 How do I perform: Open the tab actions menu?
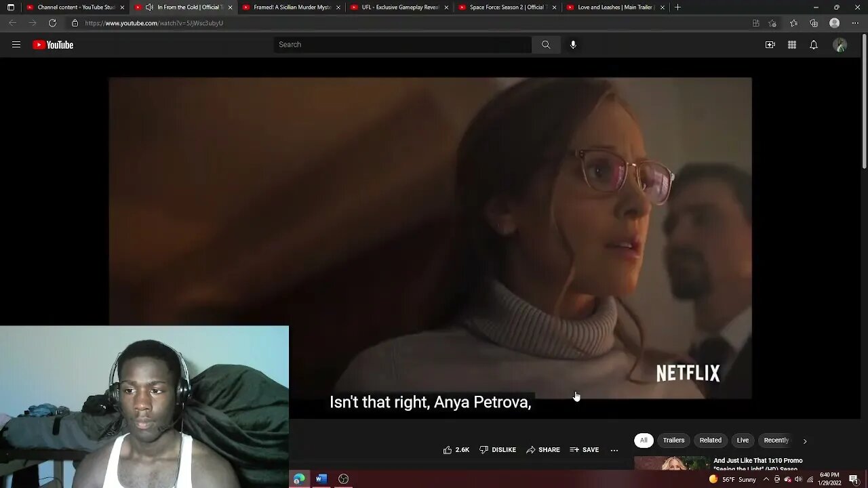11,7
